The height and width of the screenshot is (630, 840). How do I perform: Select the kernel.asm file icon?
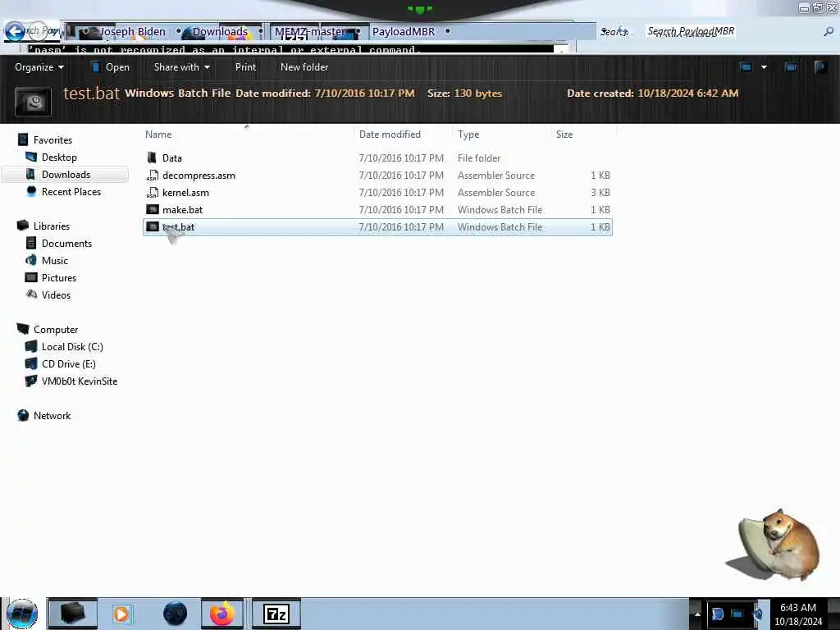[x=152, y=192]
